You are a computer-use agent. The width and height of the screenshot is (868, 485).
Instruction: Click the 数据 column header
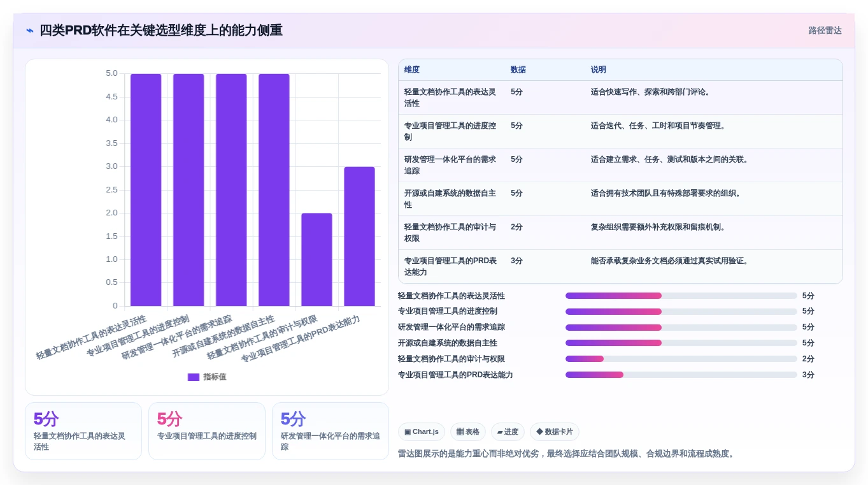point(518,69)
